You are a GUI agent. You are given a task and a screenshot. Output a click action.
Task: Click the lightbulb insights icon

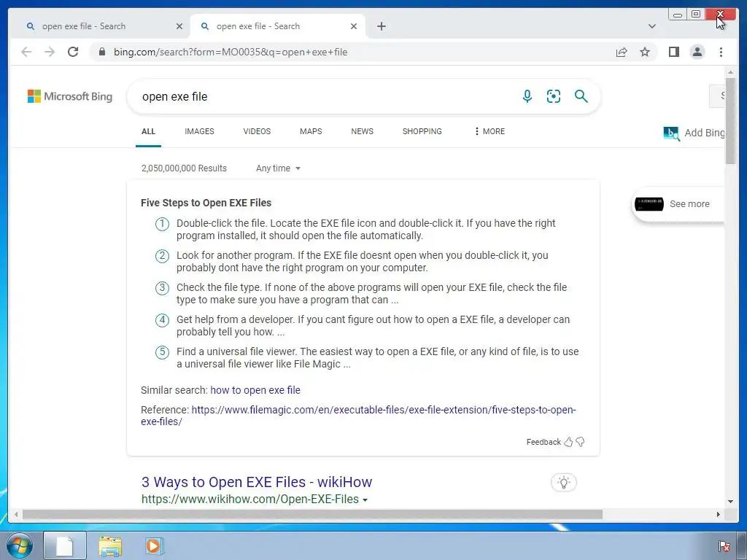click(564, 483)
